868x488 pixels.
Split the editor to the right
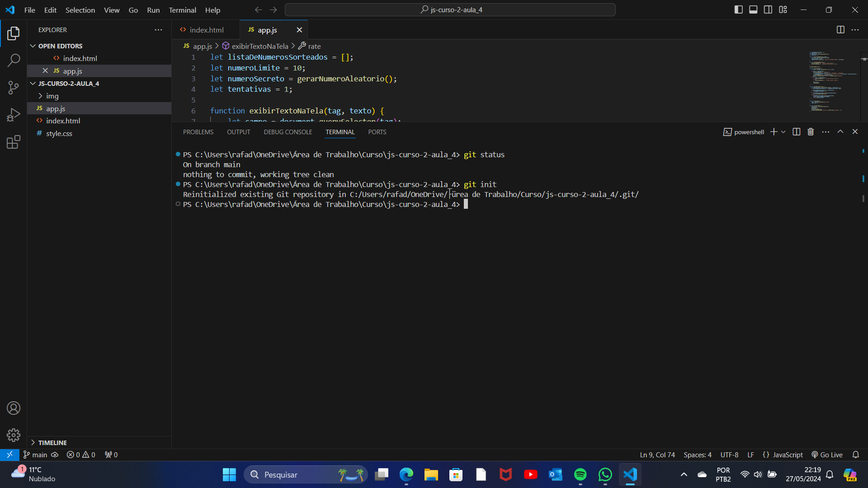(840, 30)
